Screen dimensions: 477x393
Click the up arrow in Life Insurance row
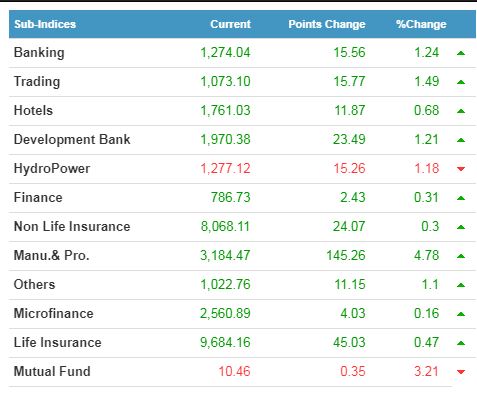(x=461, y=343)
